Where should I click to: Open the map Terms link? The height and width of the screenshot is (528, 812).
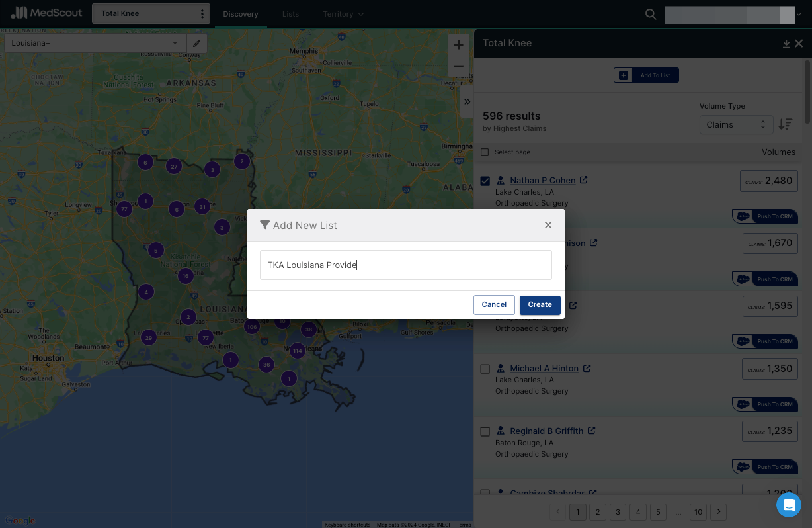tap(464, 525)
